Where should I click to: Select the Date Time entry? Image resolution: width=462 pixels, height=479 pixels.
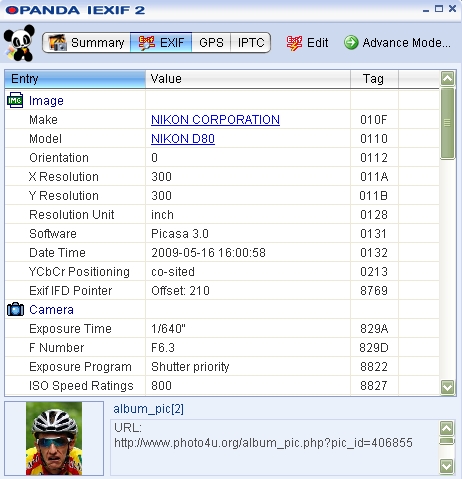coord(57,253)
